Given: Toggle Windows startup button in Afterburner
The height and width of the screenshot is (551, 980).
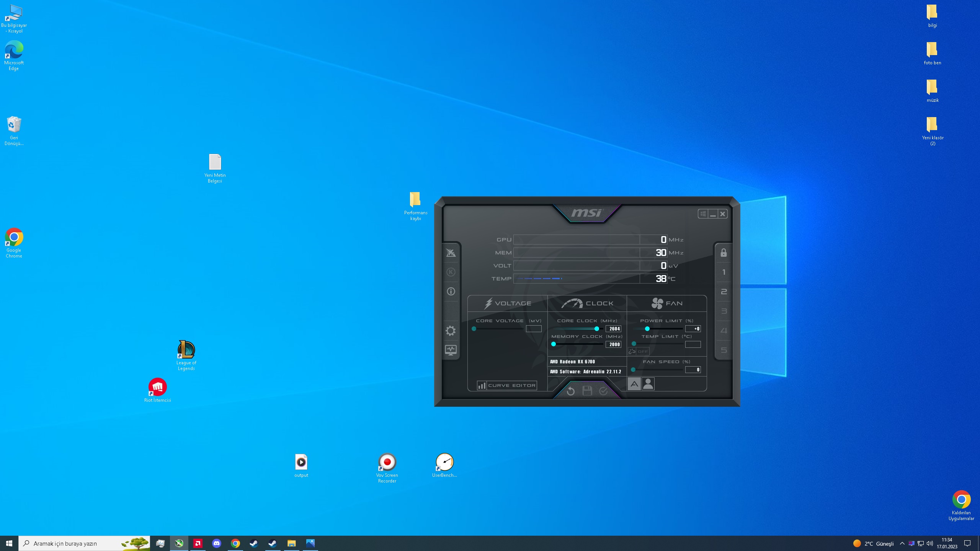Looking at the screenshot, I should pos(703,214).
